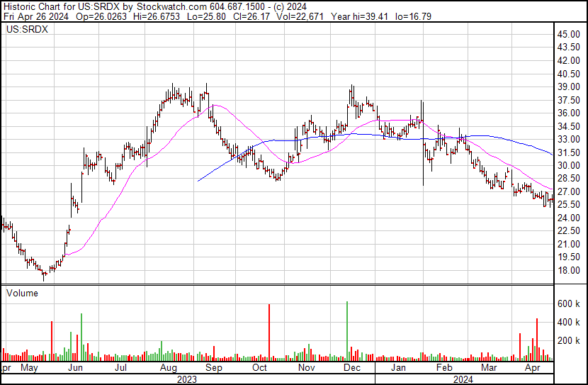Image resolution: width=588 pixels, height=385 pixels.
Task: Click the Jun month label
Action: 75,368
